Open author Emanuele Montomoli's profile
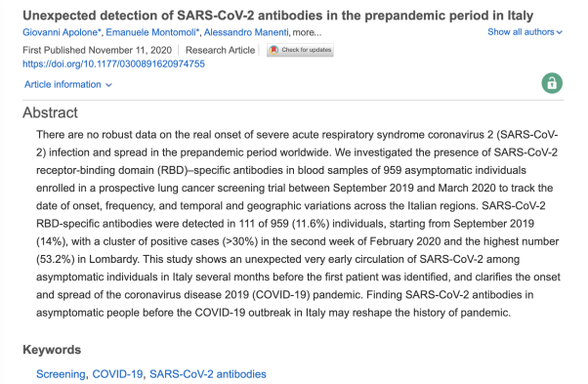This screenshot has width=588, height=384. 151,32
